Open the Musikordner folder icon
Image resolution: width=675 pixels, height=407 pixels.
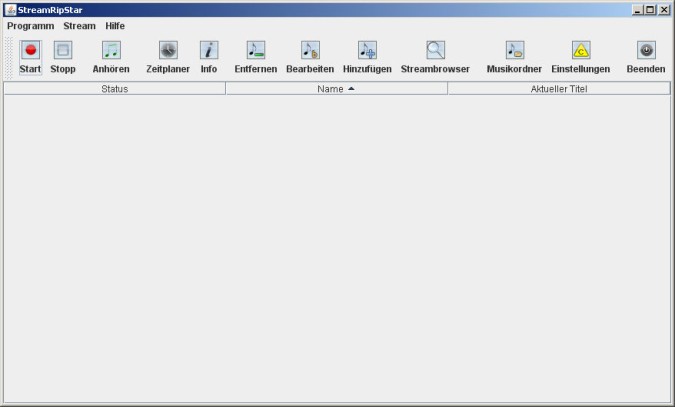[x=514, y=50]
